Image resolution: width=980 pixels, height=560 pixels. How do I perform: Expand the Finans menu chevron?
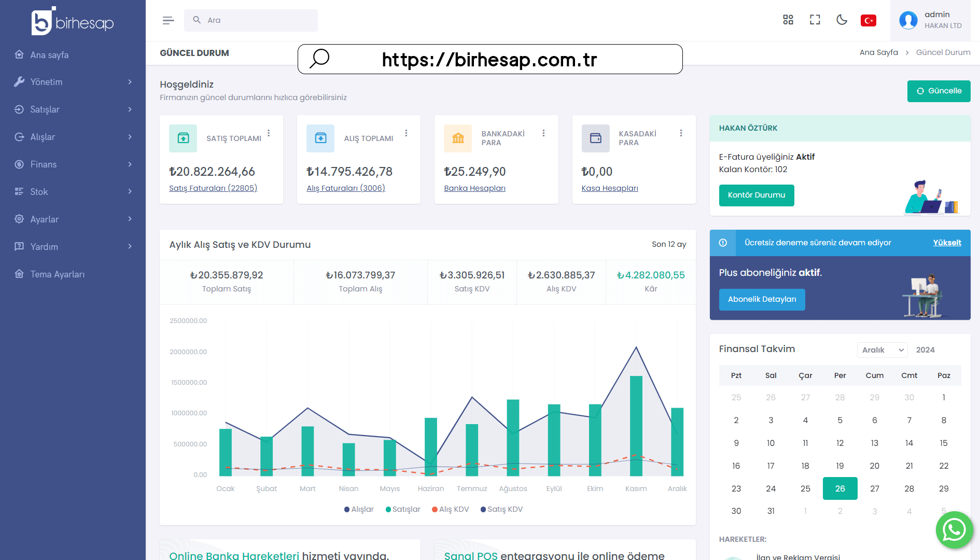coord(130,164)
